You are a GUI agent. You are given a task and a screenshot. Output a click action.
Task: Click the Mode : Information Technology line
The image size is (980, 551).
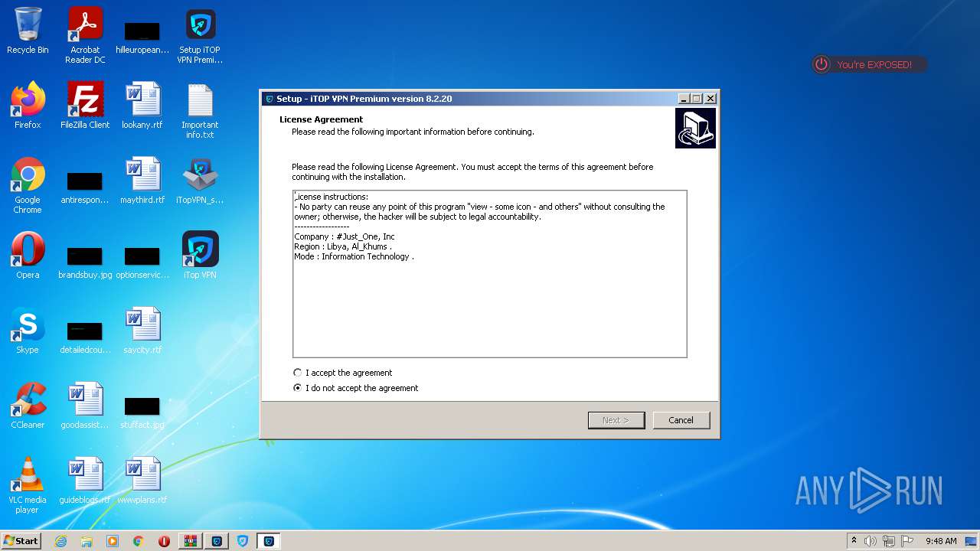click(x=354, y=256)
